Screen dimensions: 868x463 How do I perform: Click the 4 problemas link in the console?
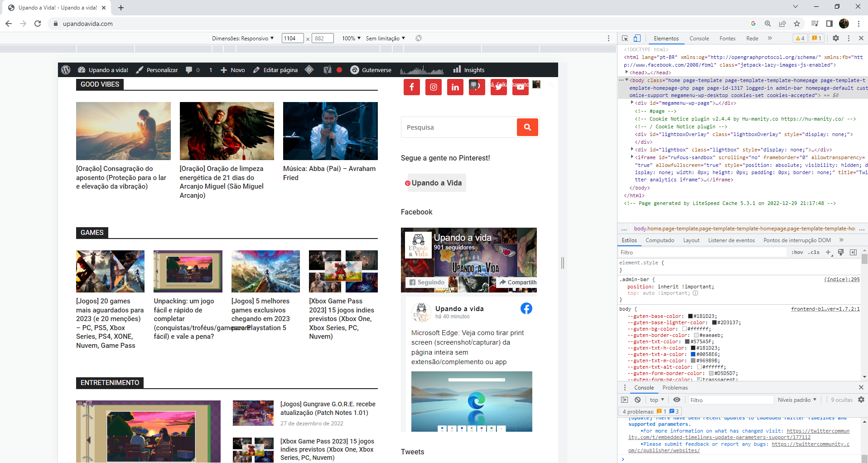point(637,411)
